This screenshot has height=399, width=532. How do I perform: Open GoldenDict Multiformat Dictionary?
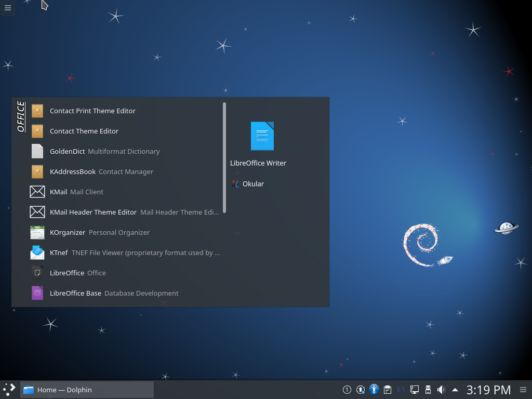tap(125, 151)
